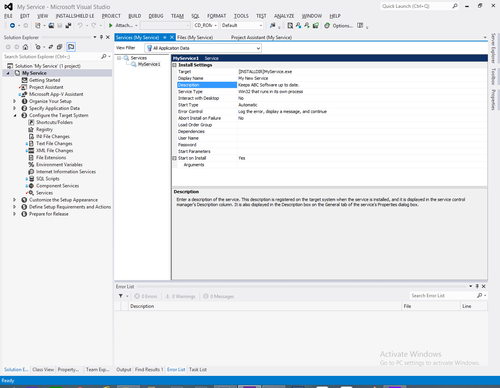The width and height of the screenshot is (500, 388).
Task: Open the INSTALLSHIELD LE menu
Action: point(75,16)
